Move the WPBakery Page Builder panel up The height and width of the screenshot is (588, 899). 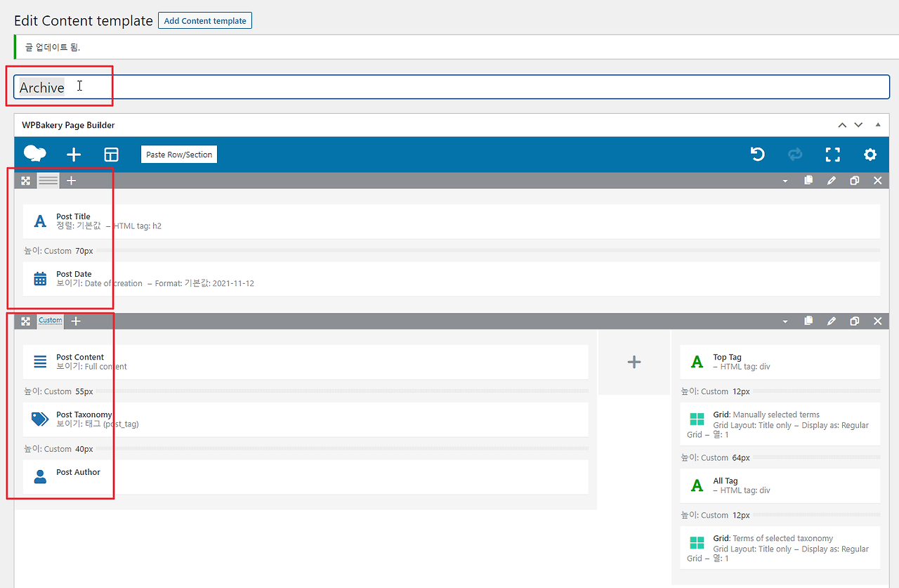coord(842,125)
